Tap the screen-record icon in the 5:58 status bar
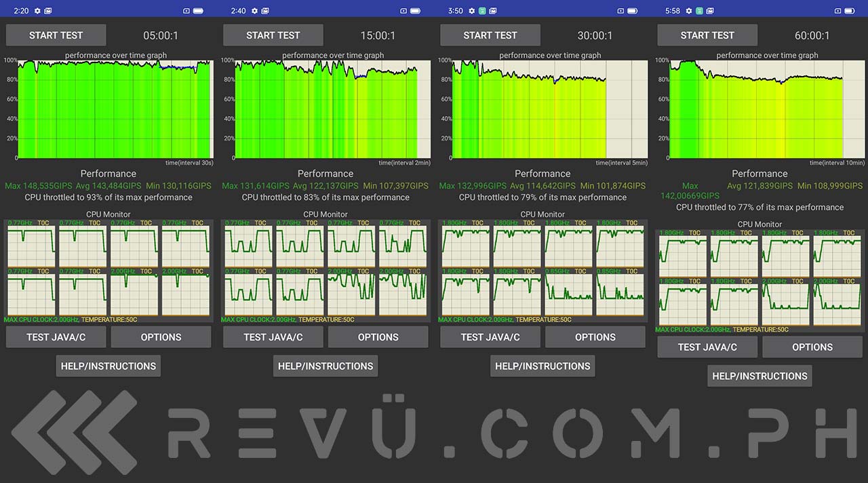Viewport: 868px width, 483px height. click(837, 11)
